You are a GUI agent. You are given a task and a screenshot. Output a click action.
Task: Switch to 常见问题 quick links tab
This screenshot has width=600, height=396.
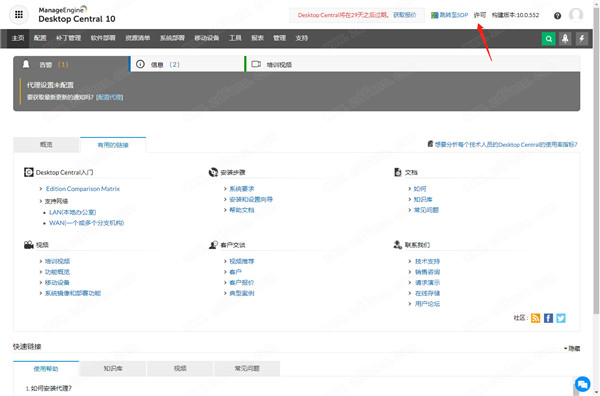(x=247, y=369)
